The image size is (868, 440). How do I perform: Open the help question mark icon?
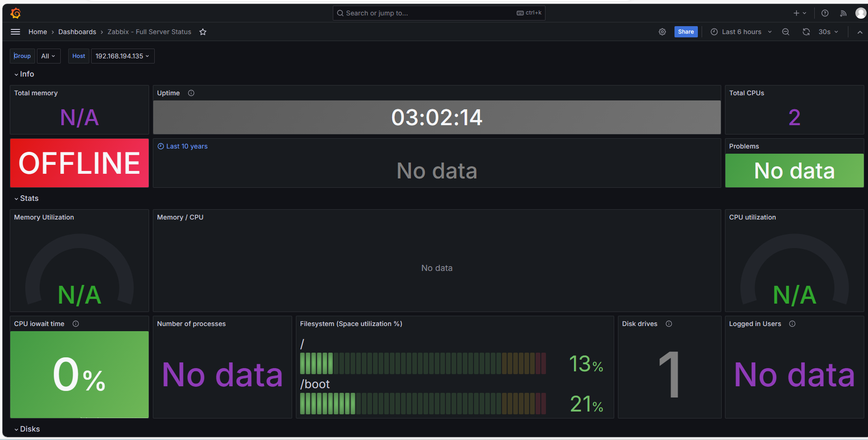point(825,13)
